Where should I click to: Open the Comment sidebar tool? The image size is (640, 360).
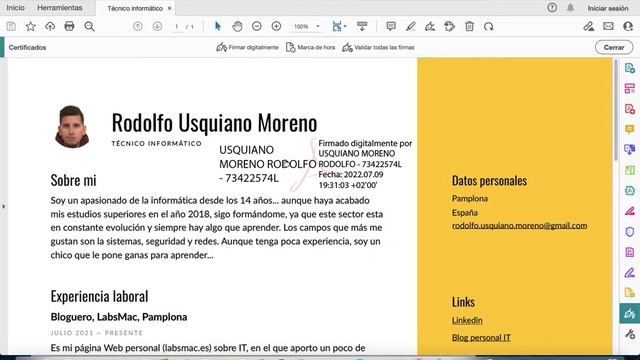click(629, 129)
